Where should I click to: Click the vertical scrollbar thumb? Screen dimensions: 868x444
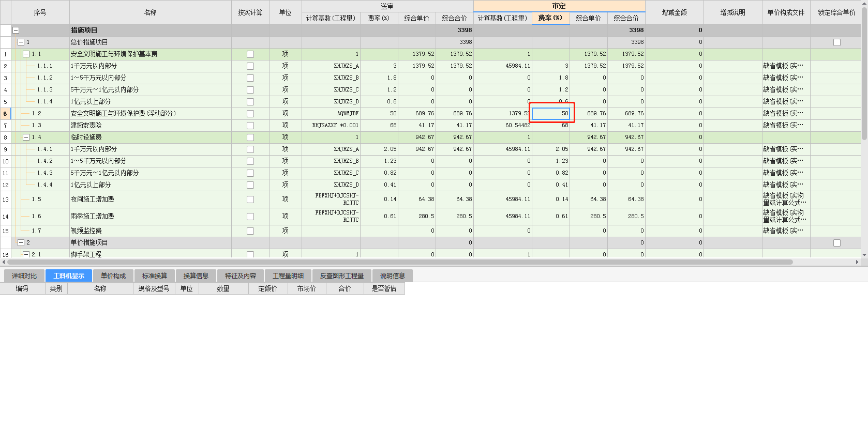(x=864, y=72)
